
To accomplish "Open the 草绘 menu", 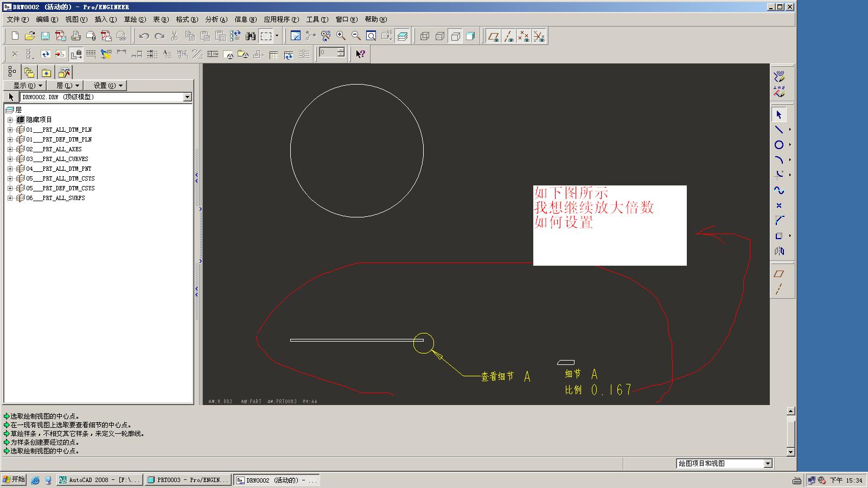I will (135, 20).
